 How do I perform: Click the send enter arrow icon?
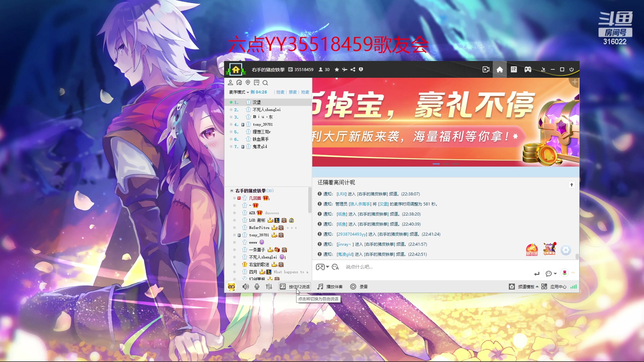coord(537,274)
